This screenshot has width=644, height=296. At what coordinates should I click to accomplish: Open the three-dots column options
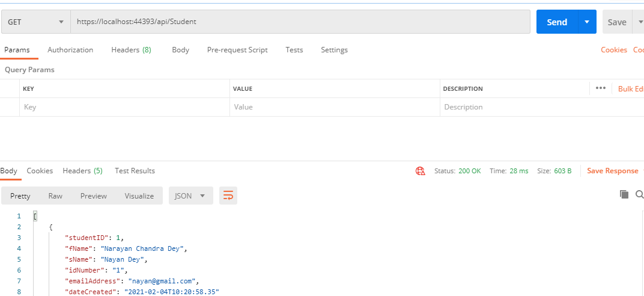(x=601, y=88)
